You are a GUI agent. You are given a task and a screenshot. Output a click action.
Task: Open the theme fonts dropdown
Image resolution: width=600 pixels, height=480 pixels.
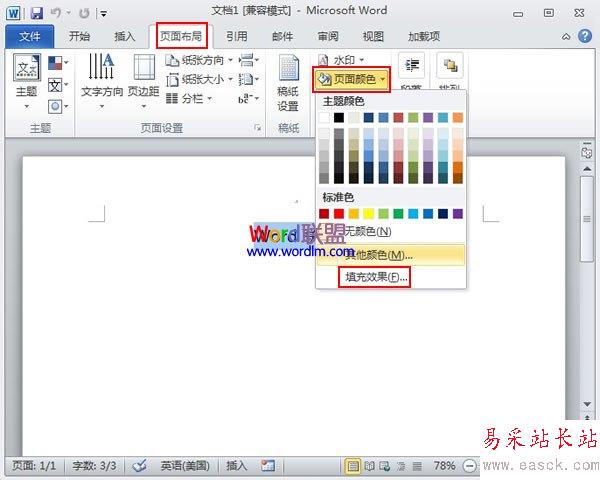click(x=58, y=85)
